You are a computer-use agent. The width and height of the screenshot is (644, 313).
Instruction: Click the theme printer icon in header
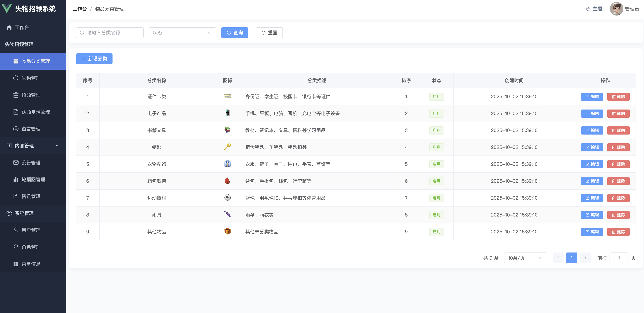588,9
